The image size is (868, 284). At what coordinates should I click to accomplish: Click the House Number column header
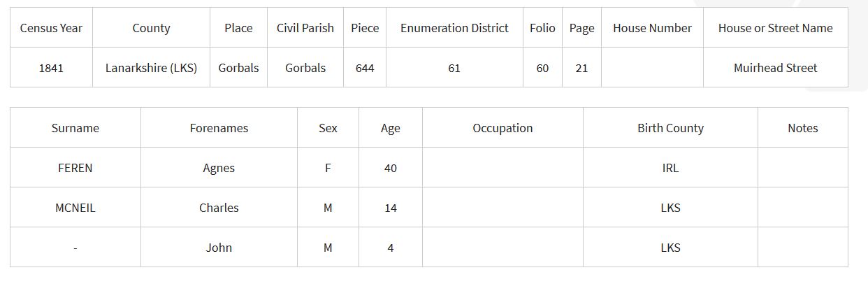click(652, 28)
